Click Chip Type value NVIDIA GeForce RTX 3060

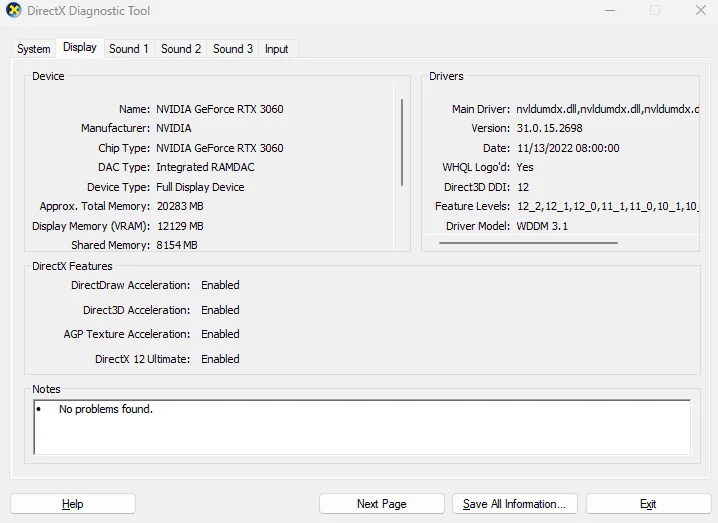click(x=220, y=148)
